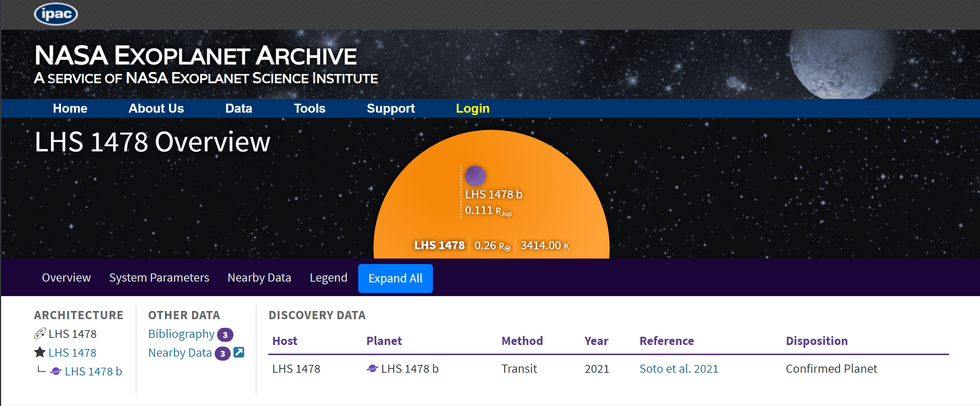Click the LHS 1478 b planet cell text

pyautogui.click(x=410, y=369)
